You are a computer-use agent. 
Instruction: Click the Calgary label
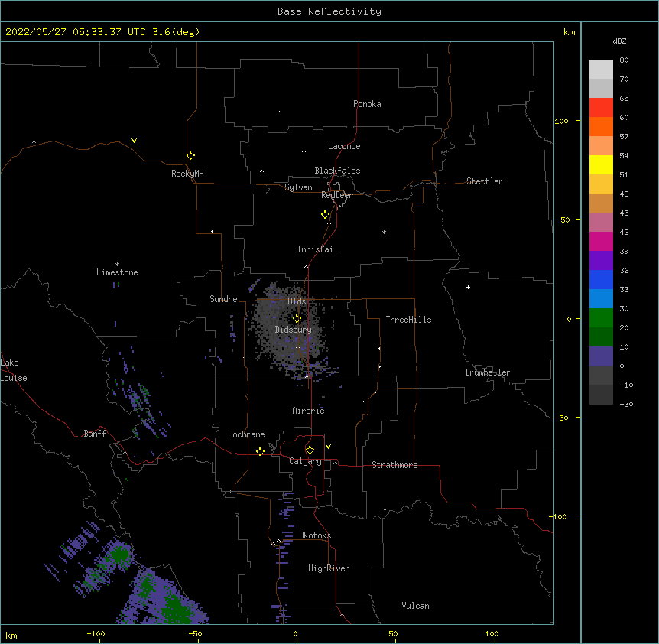[x=305, y=461]
